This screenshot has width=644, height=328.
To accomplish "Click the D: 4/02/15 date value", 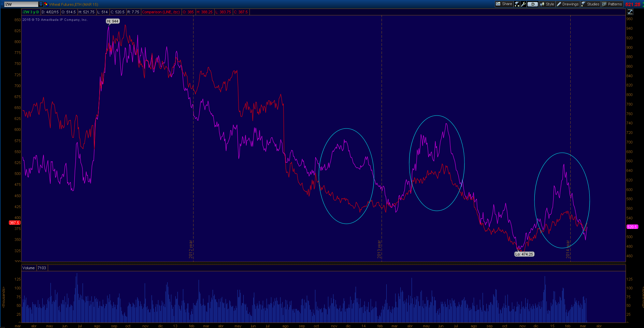I will [50, 12].
